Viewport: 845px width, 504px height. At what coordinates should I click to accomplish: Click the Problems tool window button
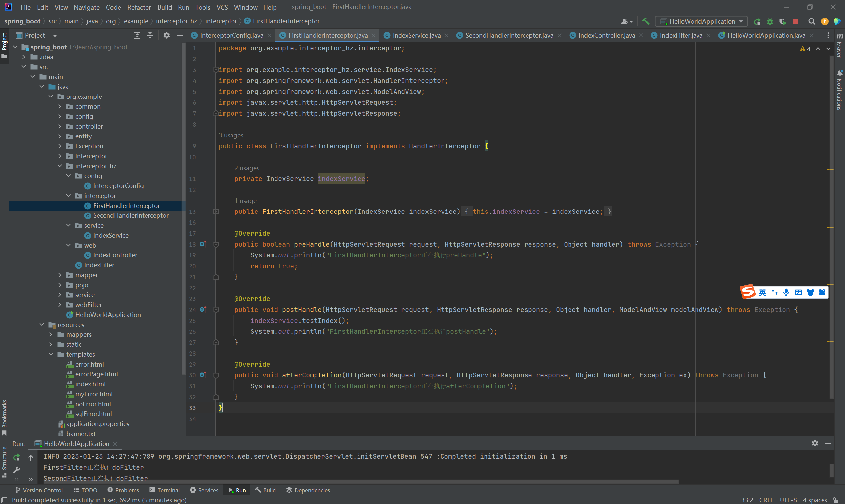123,490
